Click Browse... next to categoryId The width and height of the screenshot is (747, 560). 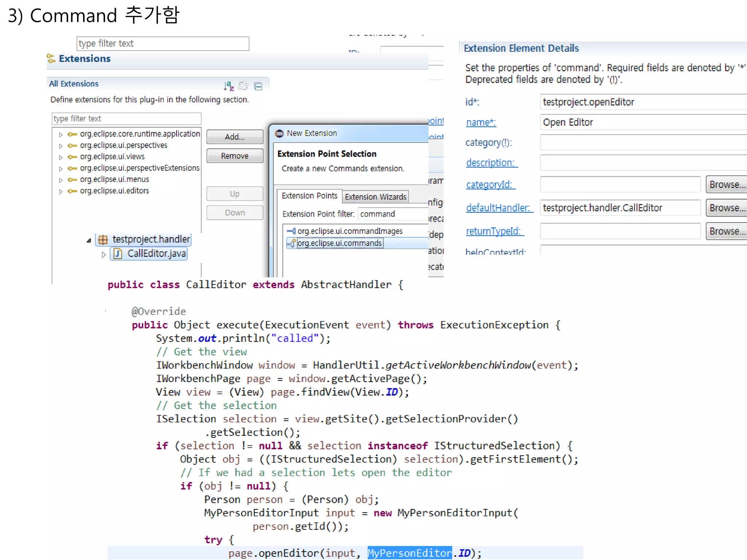[727, 184]
